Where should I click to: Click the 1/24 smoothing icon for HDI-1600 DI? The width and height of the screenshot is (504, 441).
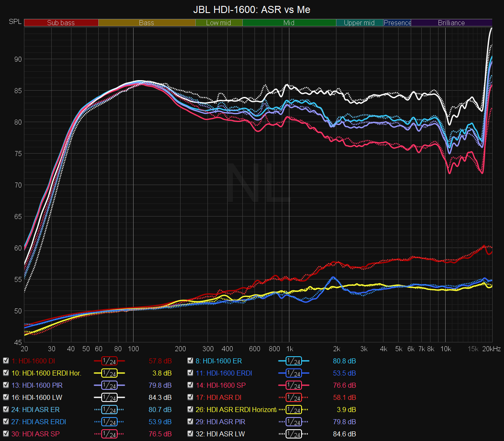pos(109,361)
